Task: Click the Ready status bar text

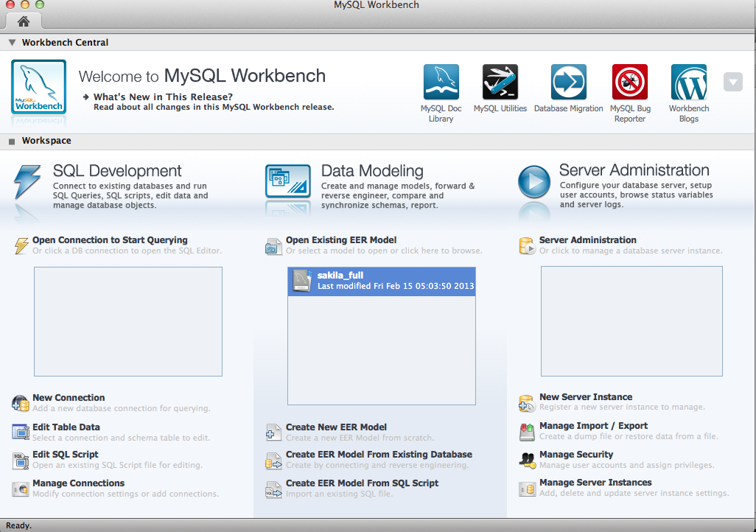Action: (19, 525)
